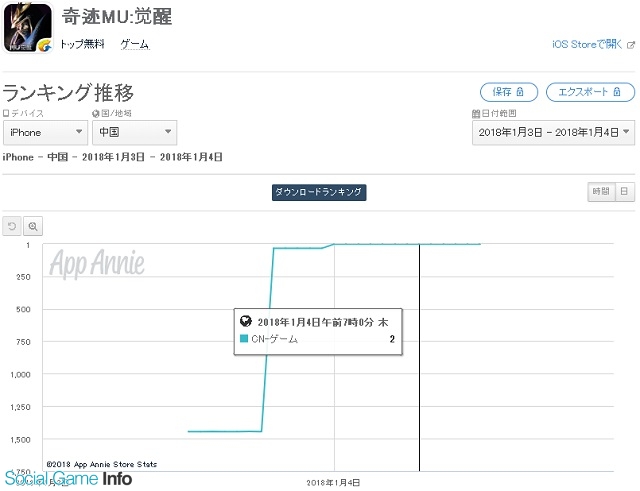The image size is (640, 491).
Task: Click the 250 y-axis label
Action: [x=23, y=277]
